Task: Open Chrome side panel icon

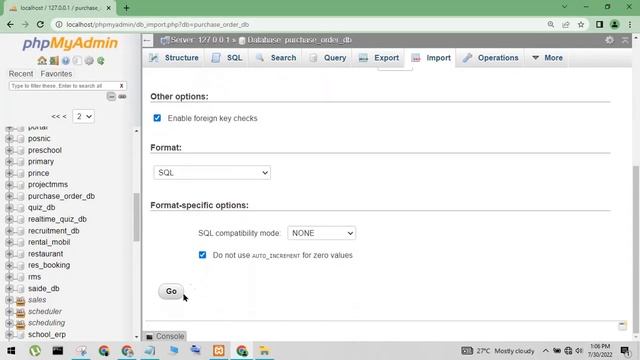Action: (599, 24)
